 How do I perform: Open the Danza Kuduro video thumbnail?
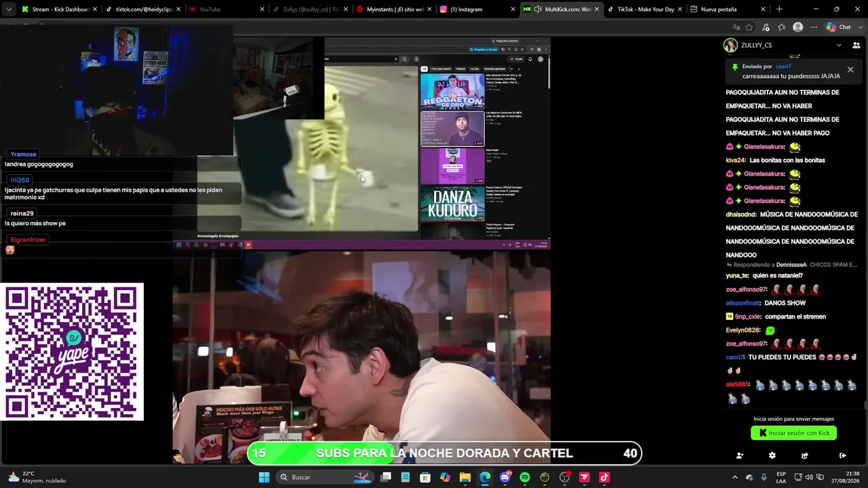click(x=452, y=204)
